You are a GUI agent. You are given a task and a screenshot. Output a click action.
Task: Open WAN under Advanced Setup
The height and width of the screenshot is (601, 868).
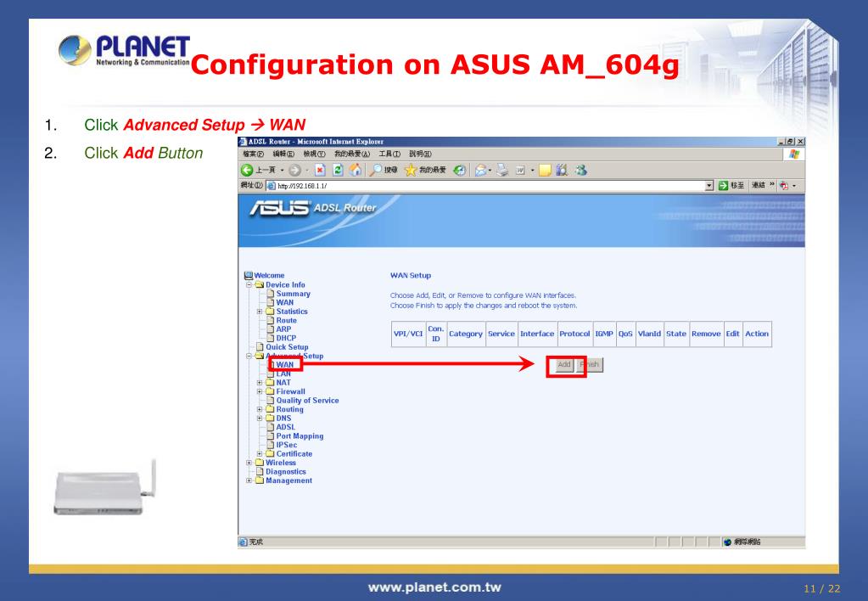coord(285,364)
